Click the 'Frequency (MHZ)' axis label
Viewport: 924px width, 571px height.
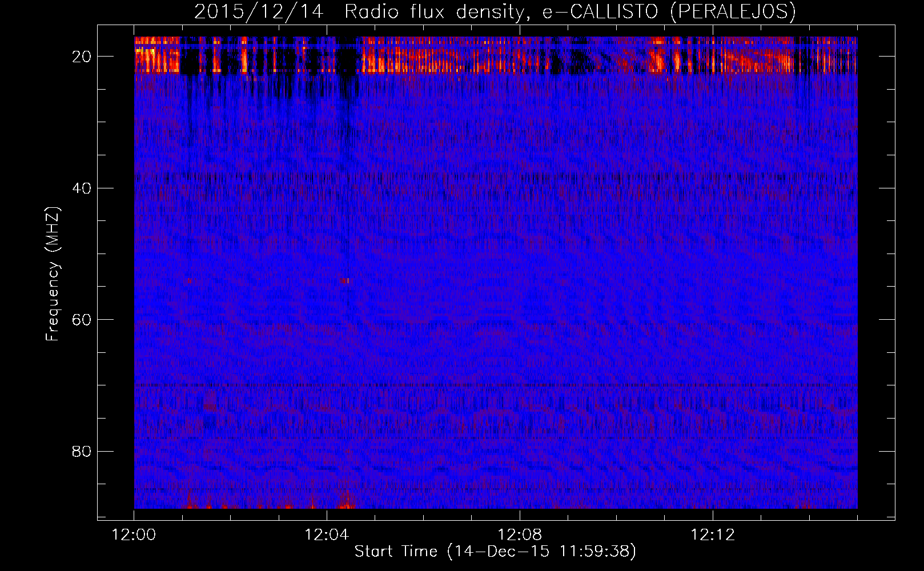point(53,274)
